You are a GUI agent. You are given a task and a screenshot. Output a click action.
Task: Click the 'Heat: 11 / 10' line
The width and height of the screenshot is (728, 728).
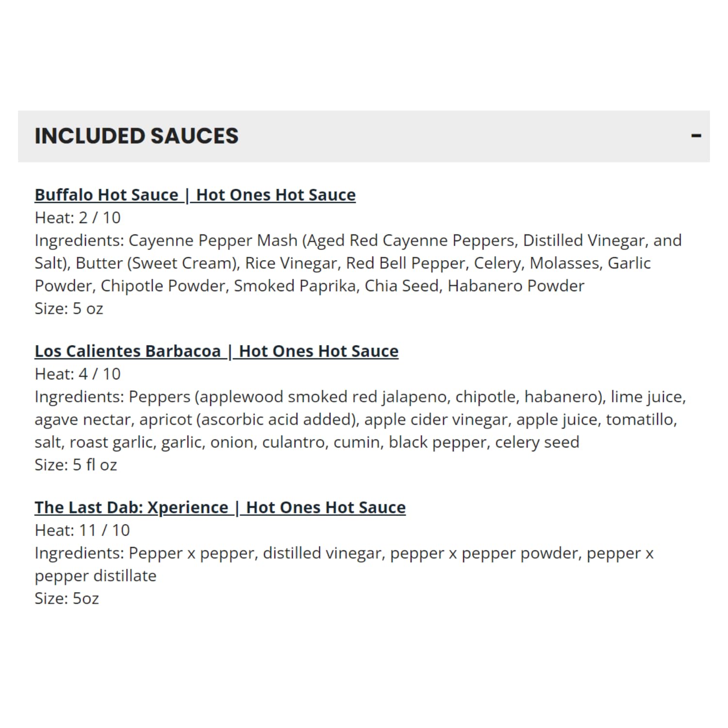click(x=83, y=530)
